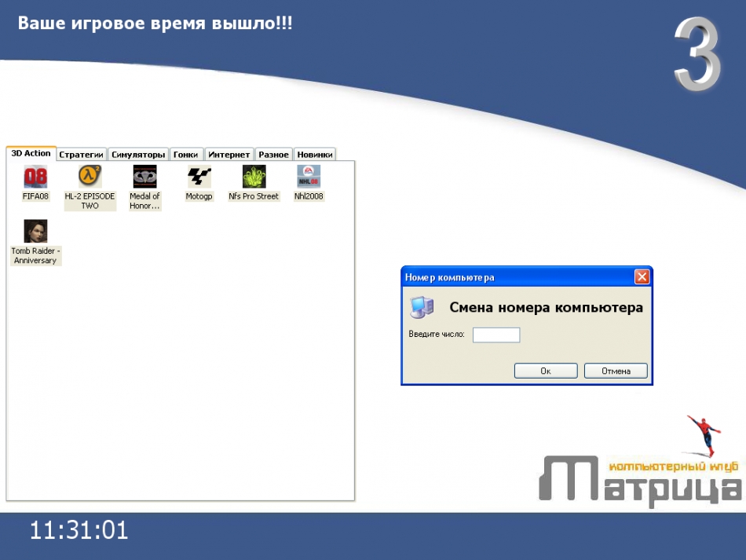
Task: Focus the Введите число input field
Action: [x=496, y=335]
